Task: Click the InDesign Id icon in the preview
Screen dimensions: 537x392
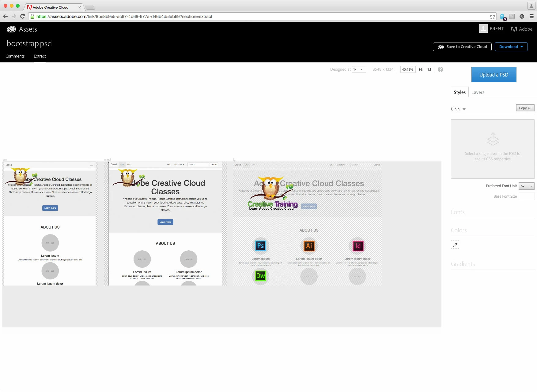Action: pos(357,246)
